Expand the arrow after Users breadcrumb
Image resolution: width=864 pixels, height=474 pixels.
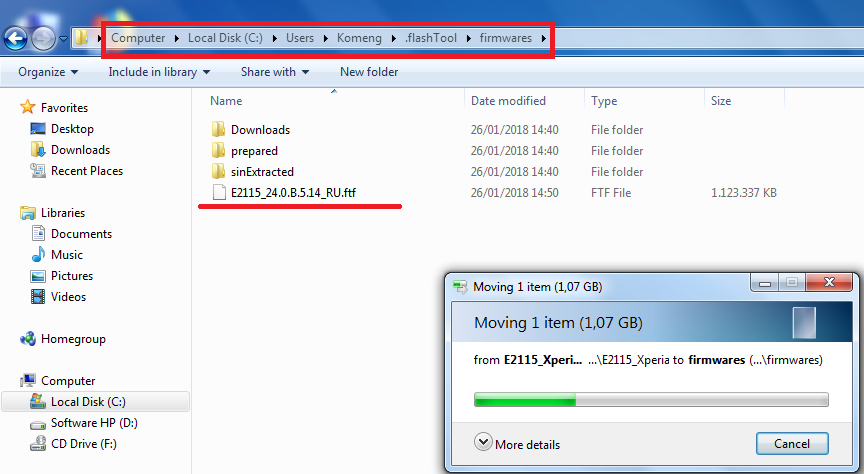point(326,38)
